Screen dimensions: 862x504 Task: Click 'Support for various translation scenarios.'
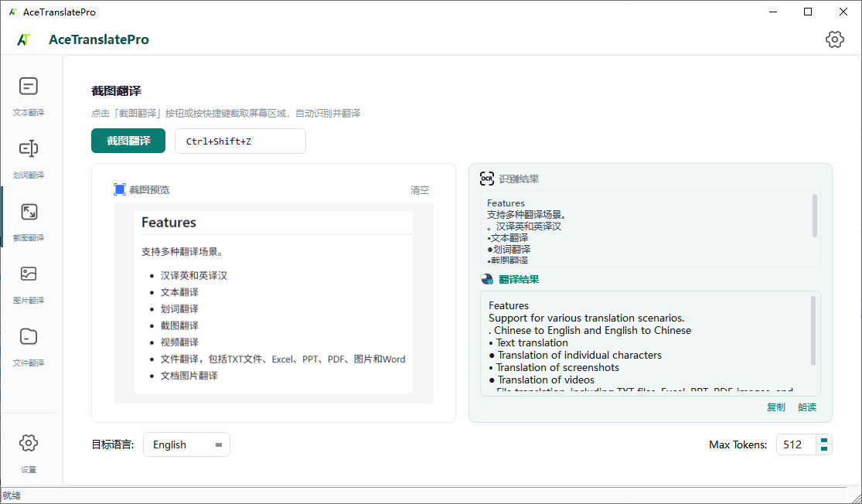pos(587,318)
